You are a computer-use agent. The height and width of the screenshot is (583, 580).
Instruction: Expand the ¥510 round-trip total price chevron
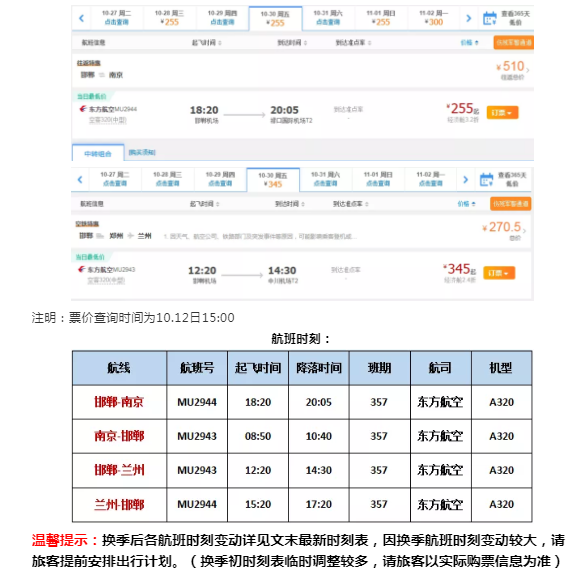pos(528,69)
